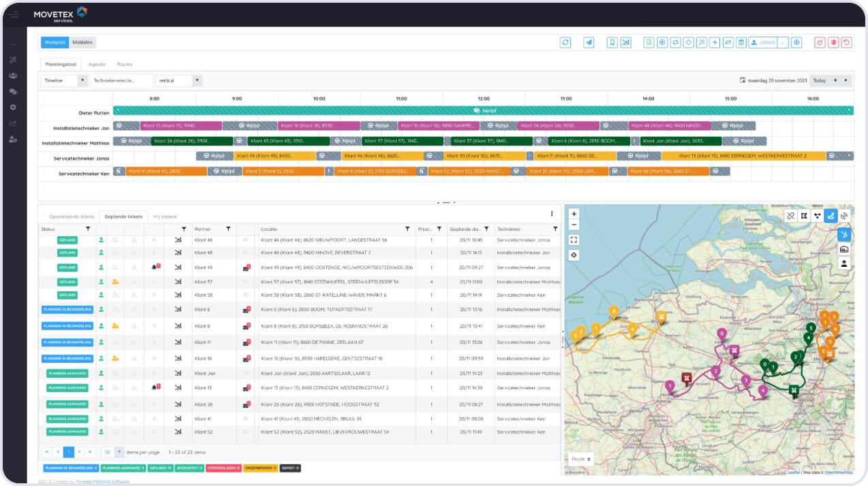Switch to the Agenda tab
Screen dimensions: 868x486
tap(97, 64)
